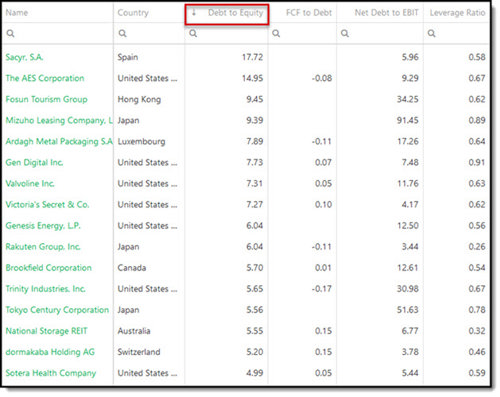This screenshot has width=500, height=397.
Task: Select the 0.91 Leverage Ratio value
Action: click(x=477, y=162)
